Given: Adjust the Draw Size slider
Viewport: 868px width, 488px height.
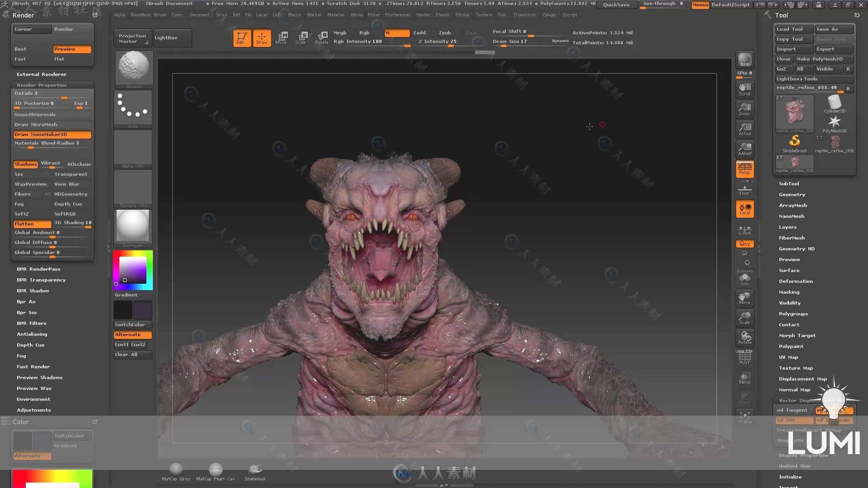Looking at the screenshot, I should (530, 42).
